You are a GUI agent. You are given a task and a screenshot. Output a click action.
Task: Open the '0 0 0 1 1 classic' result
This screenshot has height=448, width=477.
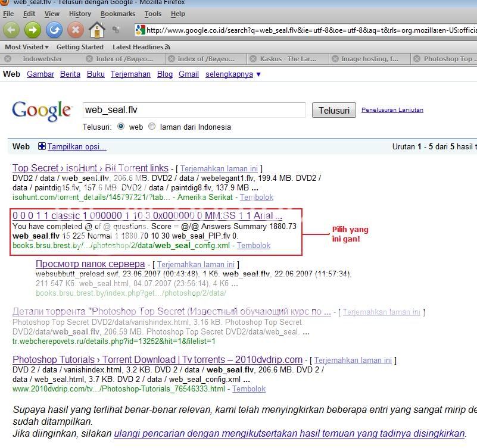[x=147, y=216]
